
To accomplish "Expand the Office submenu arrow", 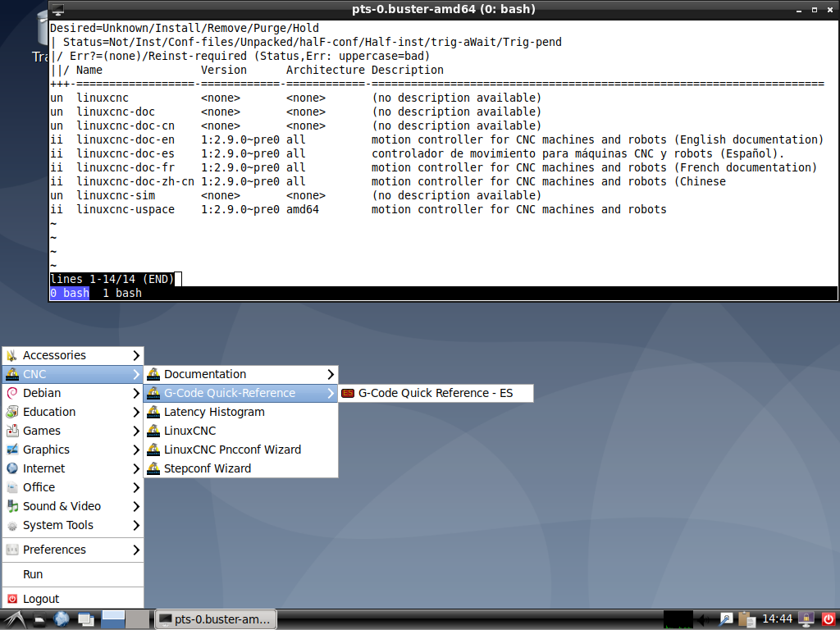I will tap(136, 487).
